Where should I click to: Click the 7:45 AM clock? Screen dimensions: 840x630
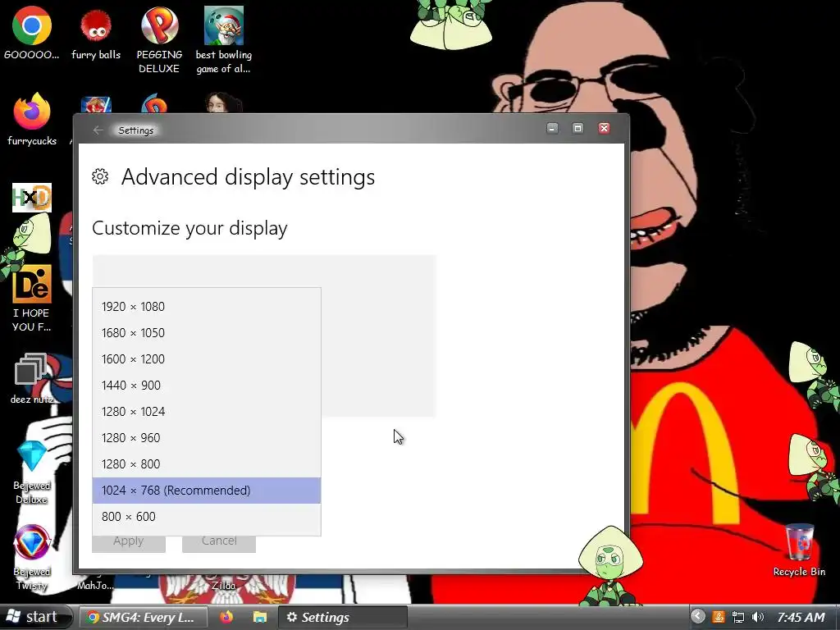click(x=801, y=617)
